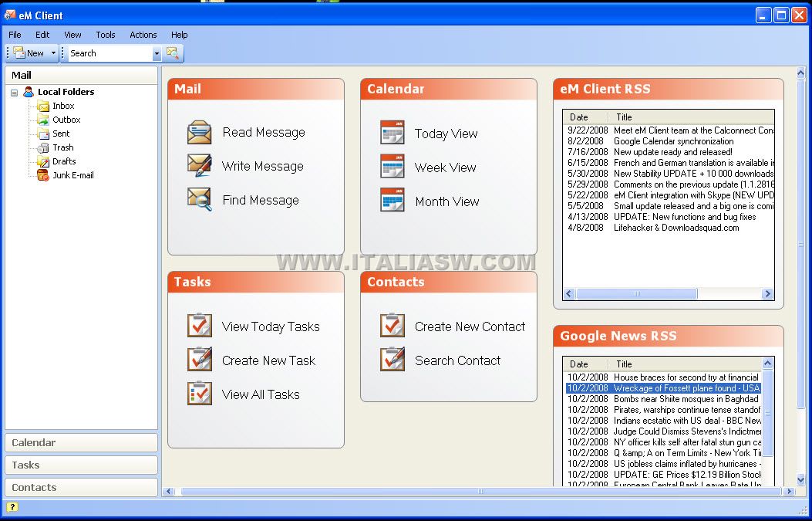The height and width of the screenshot is (521, 812).
Task: Click eM Client RSS scroll left arrow
Action: pyautogui.click(x=569, y=294)
